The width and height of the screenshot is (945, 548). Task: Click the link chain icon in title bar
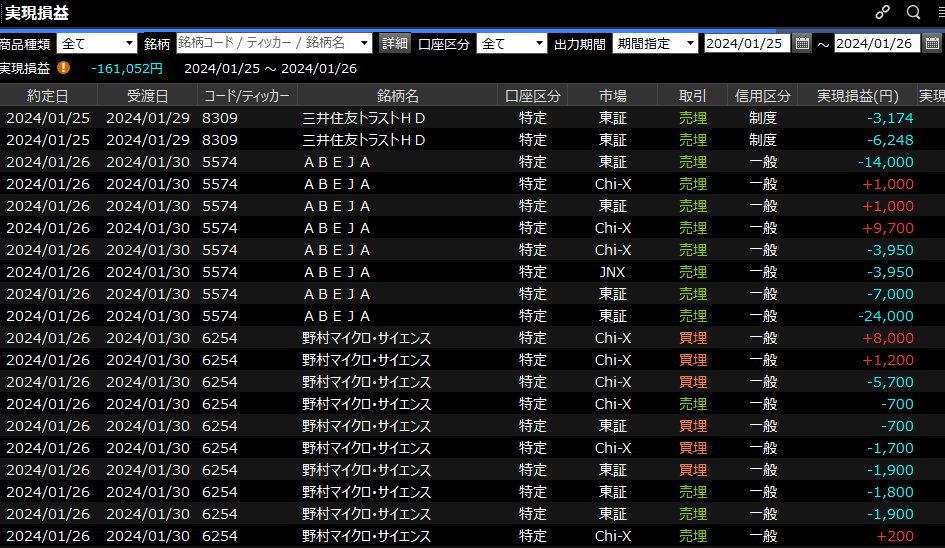pyautogui.click(x=882, y=13)
